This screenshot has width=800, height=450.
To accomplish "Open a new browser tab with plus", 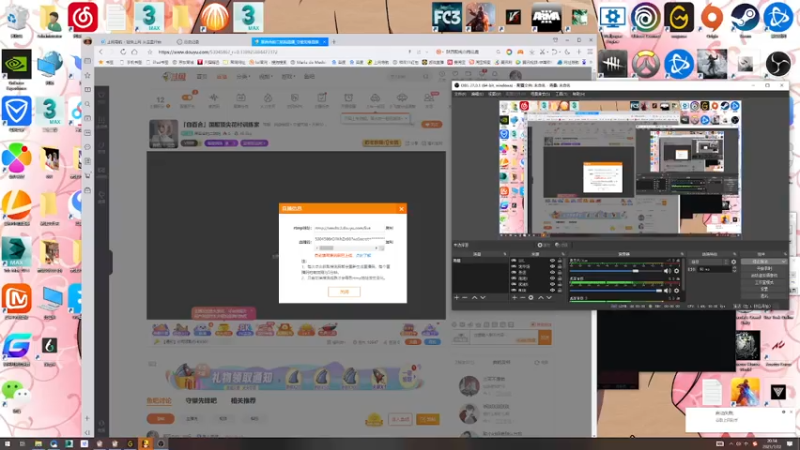I will coord(334,42).
